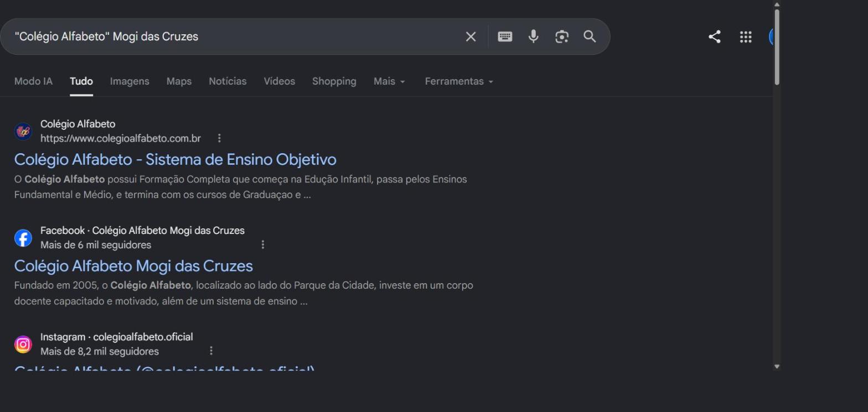
Task: Expand the Mais dropdown
Action: tap(389, 81)
